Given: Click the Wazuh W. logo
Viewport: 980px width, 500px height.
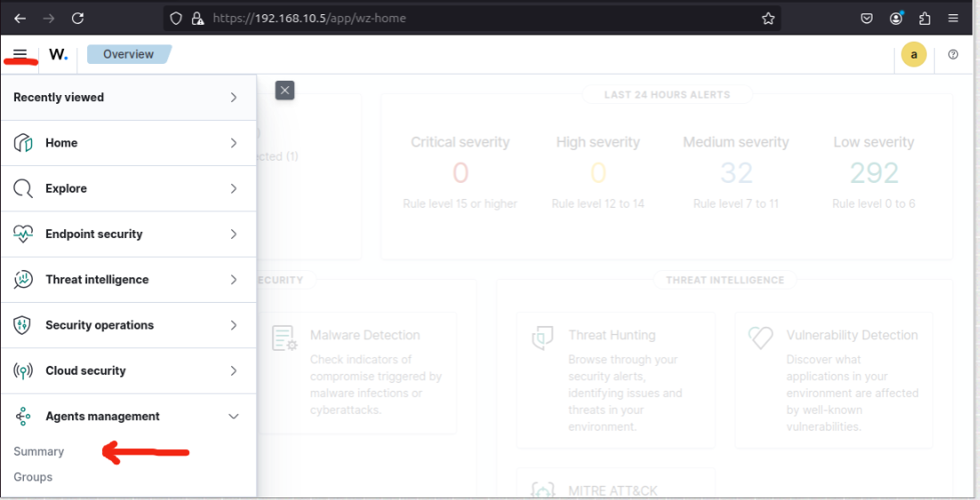Looking at the screenshot, I should pyautogui.click(x=58, y=54).
